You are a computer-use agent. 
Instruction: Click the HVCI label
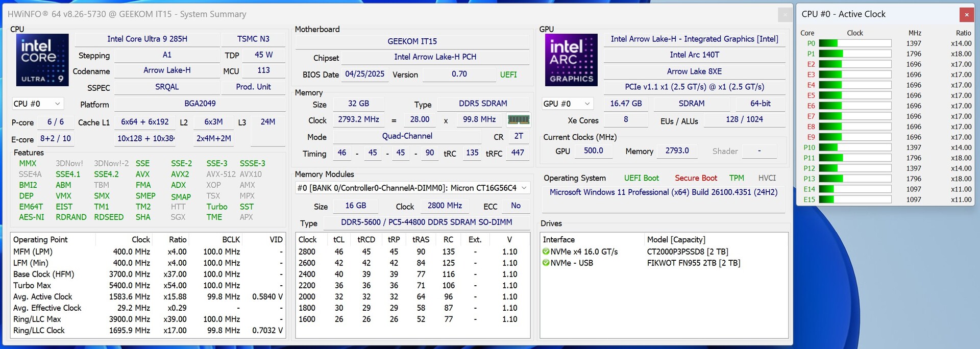(x=767, y=178)
